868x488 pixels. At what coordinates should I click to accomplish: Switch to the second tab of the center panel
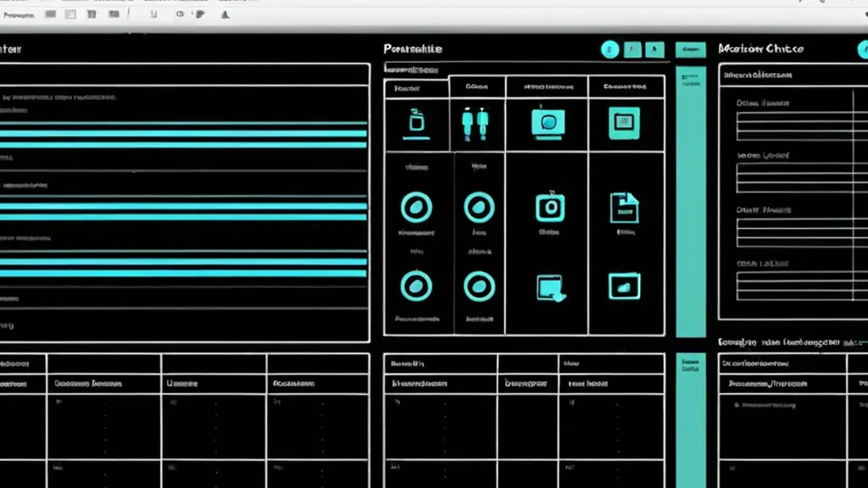coord(476,87)
